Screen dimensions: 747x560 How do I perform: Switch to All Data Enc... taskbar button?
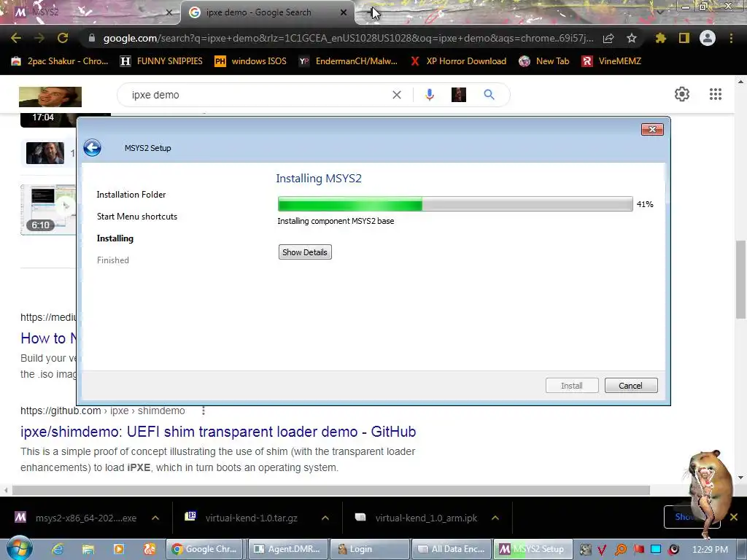coord(452,549)
